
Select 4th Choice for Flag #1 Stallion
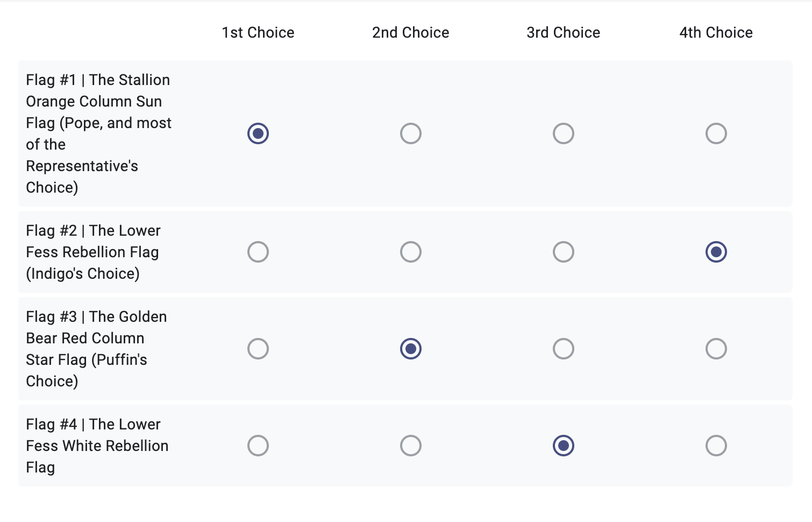tap(716, 133)
